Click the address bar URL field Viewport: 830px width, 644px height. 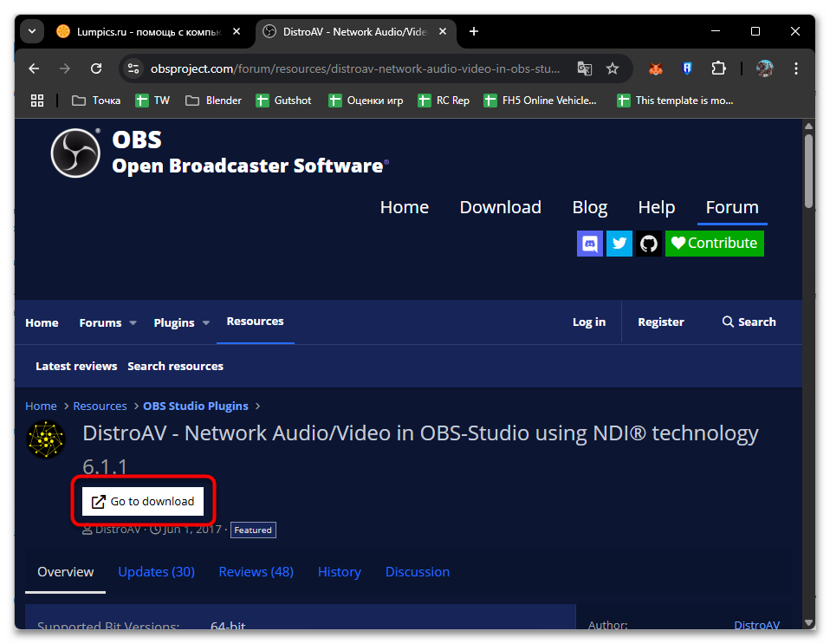click(355, 68)
